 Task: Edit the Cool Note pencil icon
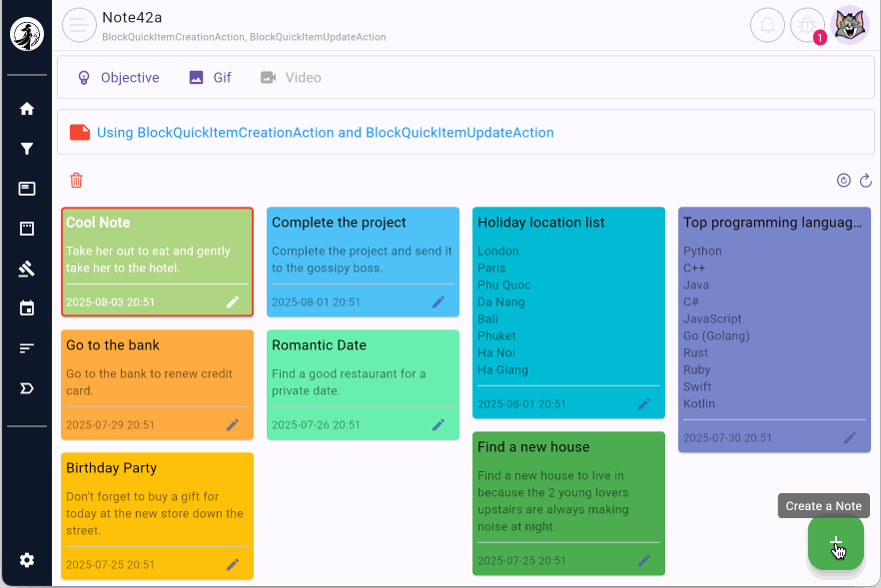tap(233, 301)
